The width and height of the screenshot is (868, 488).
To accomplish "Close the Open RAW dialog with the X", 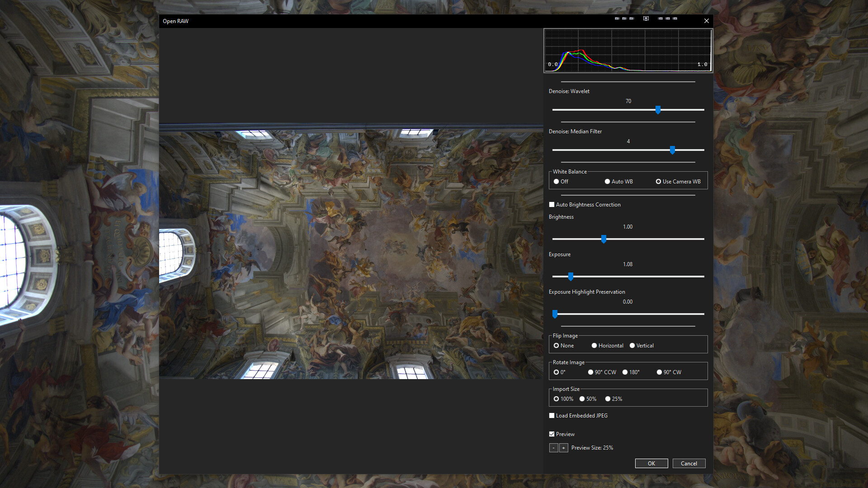I will pyautogui.click(x=707, y=21).
